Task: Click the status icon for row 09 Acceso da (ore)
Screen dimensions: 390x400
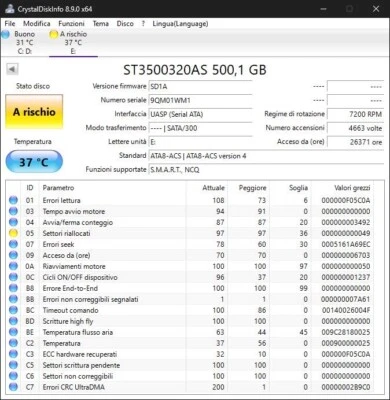Action: [13, 255]
